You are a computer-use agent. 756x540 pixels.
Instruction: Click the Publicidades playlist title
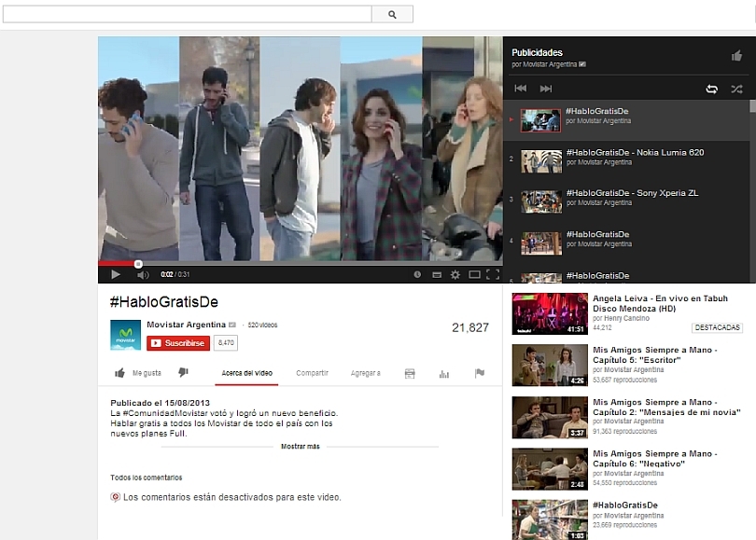pos(537,52)
